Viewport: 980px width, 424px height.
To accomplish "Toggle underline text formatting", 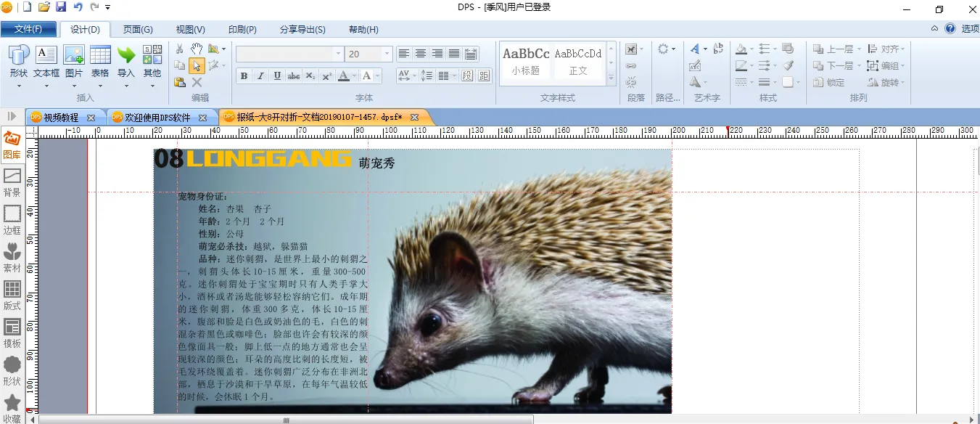I will [277, 76].
